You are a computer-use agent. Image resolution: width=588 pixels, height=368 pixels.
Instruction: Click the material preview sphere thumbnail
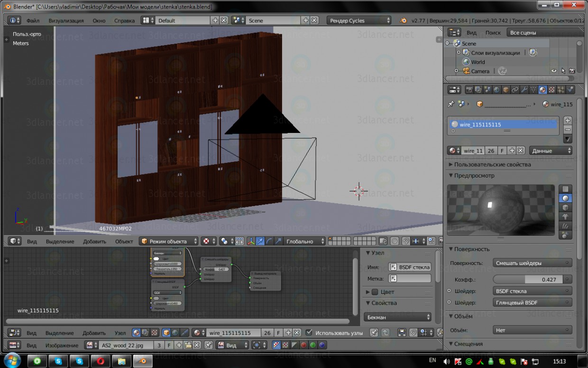pyautogui.click(x=501, y=210)
